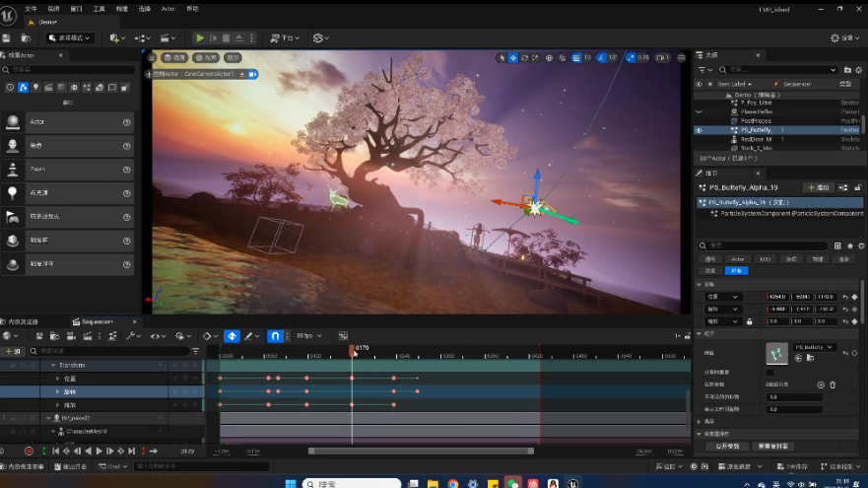Toggle Sequencer auto-key button
Screen dimensions: 868x488
232,335
